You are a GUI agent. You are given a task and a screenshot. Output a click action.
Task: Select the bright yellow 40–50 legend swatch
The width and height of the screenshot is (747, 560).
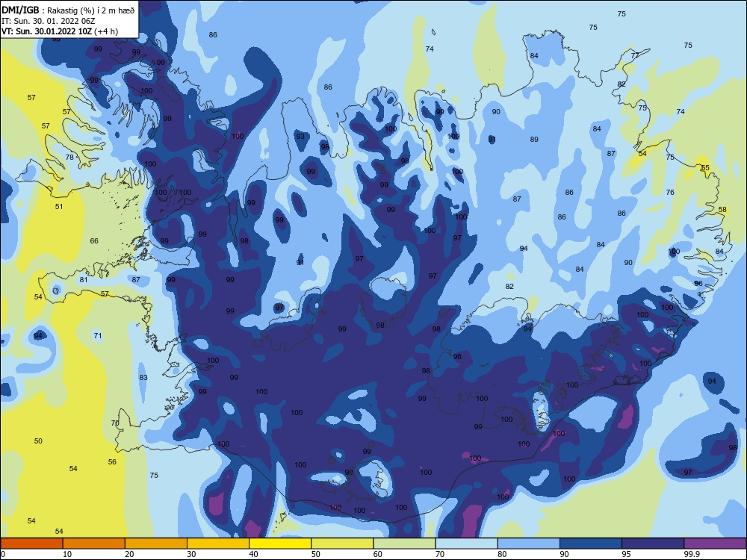click(280, 544)
